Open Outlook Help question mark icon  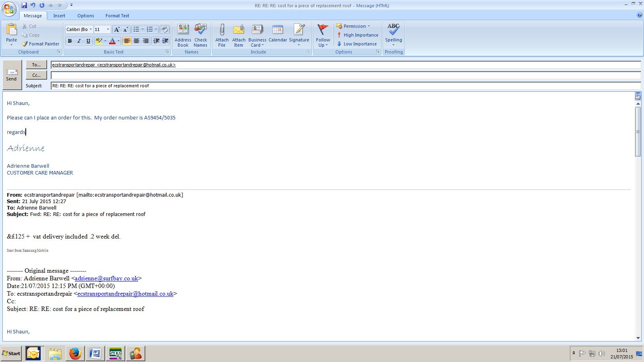[640, 15]
